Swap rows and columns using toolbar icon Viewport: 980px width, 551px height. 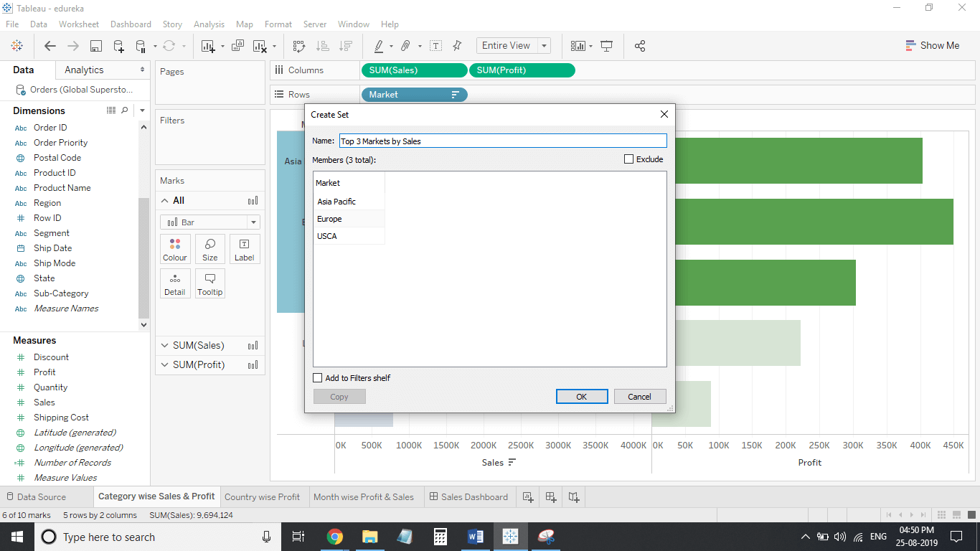pyautogui.click(x=298, y=45)
